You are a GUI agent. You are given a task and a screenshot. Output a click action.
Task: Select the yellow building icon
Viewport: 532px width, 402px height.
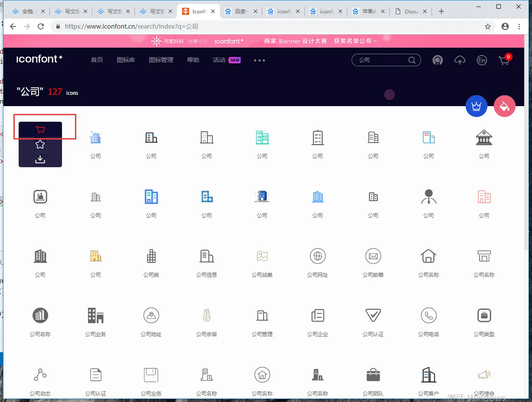tap(95, 256)
